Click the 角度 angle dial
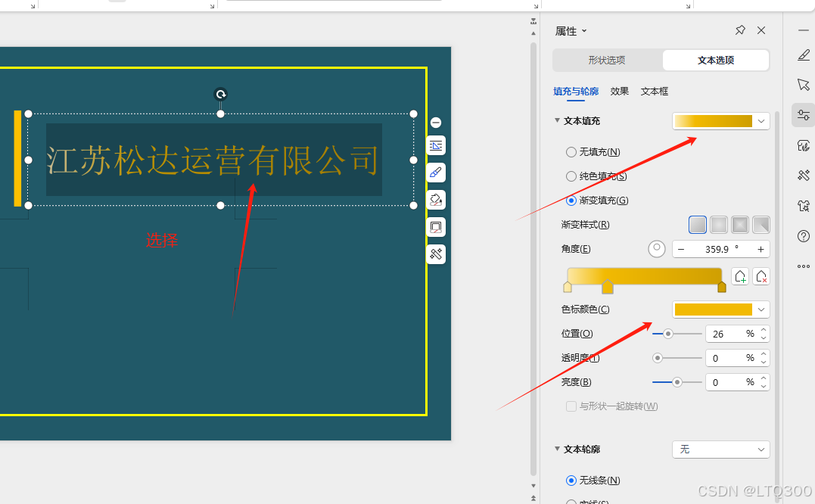The width and height of the screenshot is (815, 504). pyautogui.click(x=657, y=249)
